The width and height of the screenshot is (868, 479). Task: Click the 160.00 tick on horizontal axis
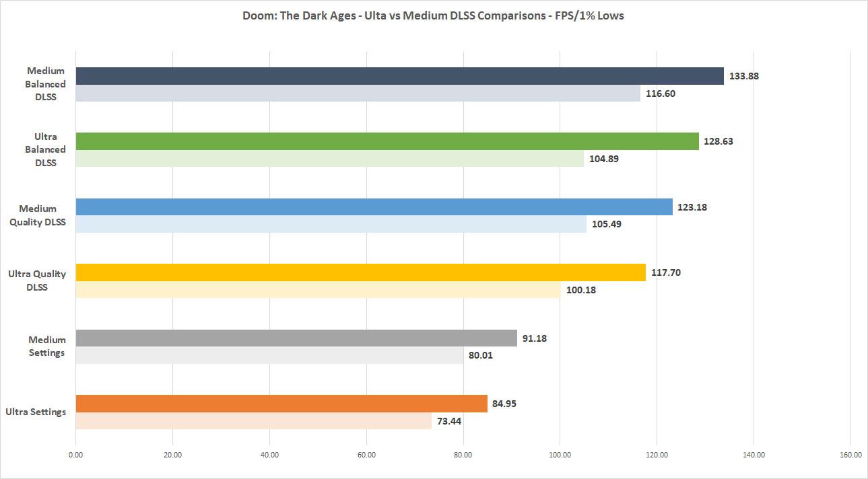pos(850,455)
